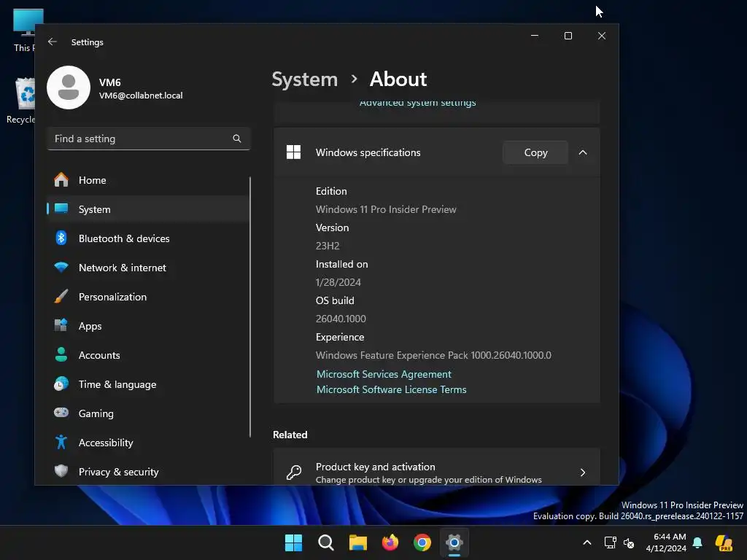Show hidden tray icons chevron
This screenshot has width=747, height=560.
[x=587, y=542]
